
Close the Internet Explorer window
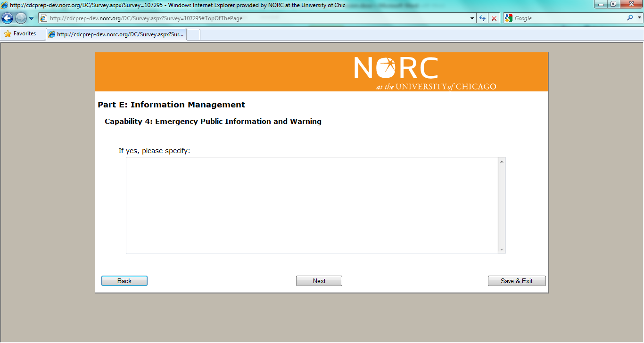click(x=631, y=4)
